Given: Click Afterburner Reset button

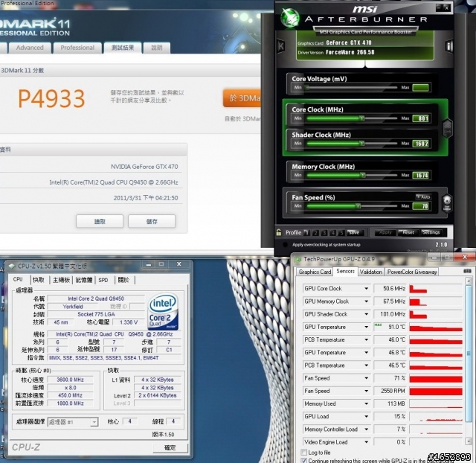Looking at the screenshot, I should coord(408,232).
